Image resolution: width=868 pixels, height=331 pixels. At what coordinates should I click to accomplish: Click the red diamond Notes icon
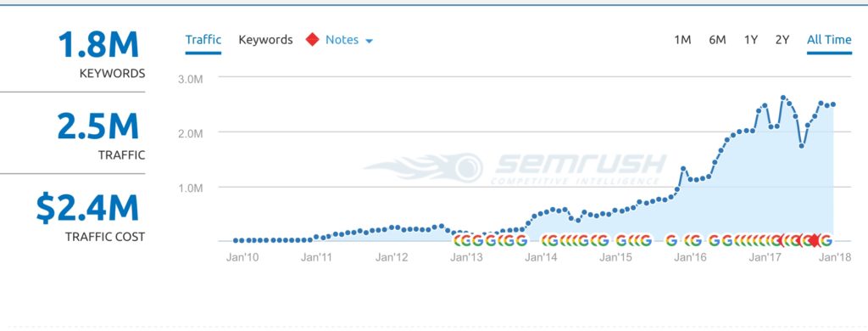point(313,40)
